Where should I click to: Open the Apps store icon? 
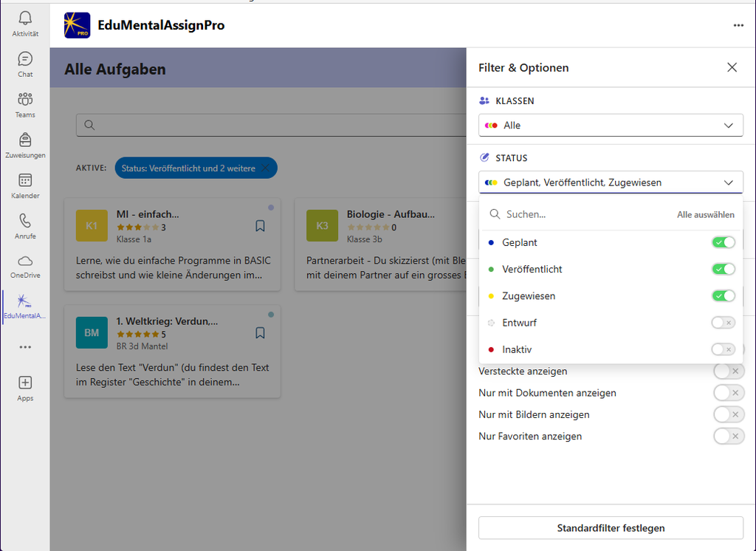point(25,383)
